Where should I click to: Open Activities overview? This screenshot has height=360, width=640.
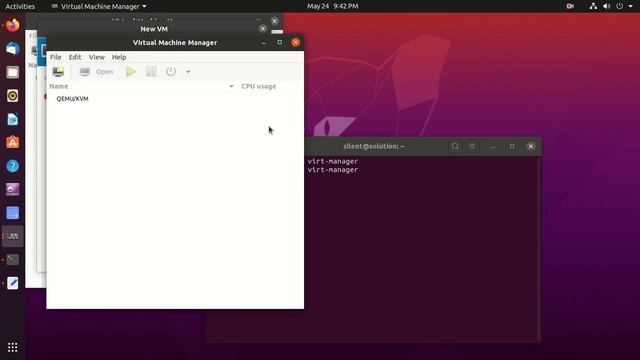20,6
